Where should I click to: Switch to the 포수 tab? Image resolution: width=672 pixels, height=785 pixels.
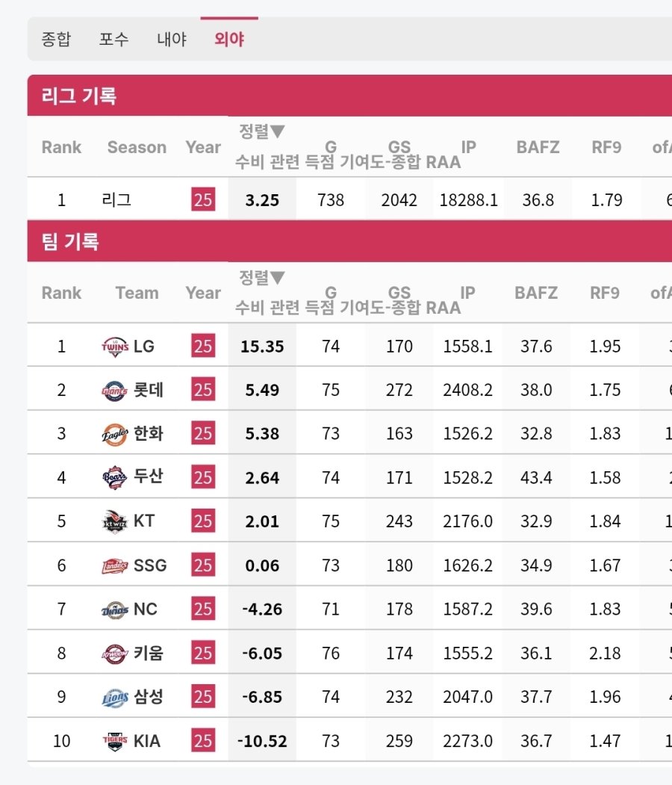pyautogui.click(x=114, y=39)
